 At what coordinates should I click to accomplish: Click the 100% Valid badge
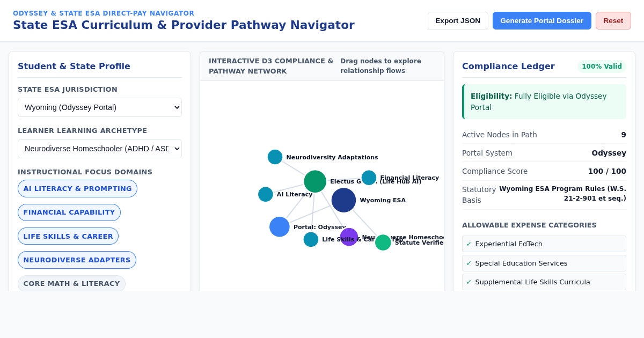(x=602, y=67)
